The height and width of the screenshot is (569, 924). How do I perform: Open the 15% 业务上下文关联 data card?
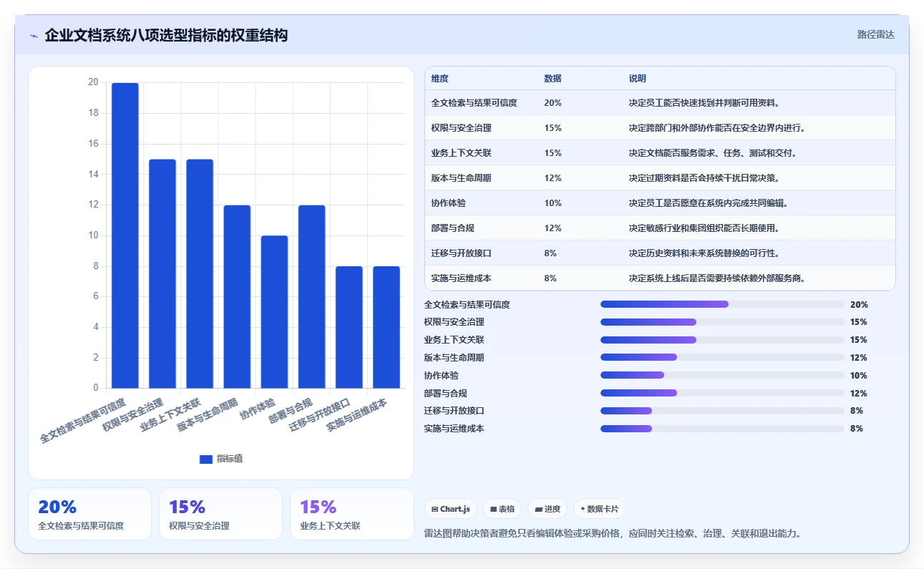(351, 514)
